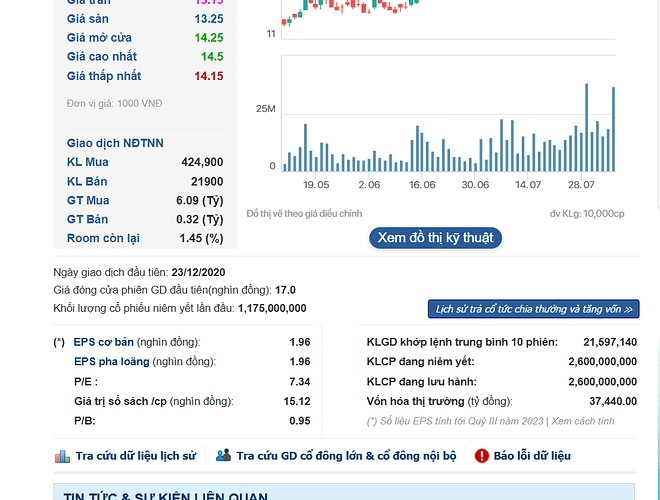
Task: Click the EPS cơ bản label
Action: point(104,342)
